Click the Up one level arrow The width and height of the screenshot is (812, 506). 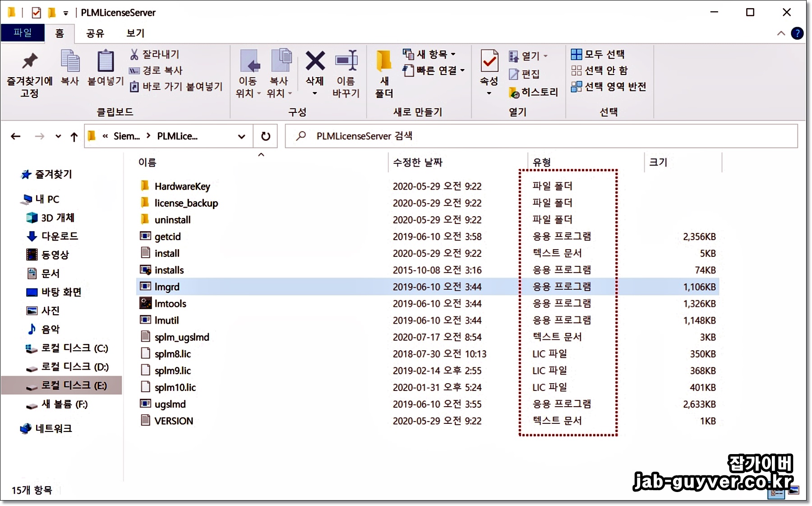tap(74, 136)
